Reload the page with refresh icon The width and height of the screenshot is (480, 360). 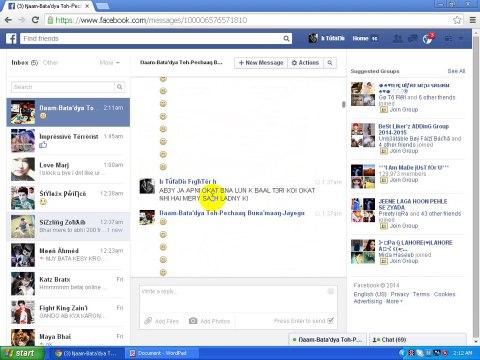[x=35, y=20]
